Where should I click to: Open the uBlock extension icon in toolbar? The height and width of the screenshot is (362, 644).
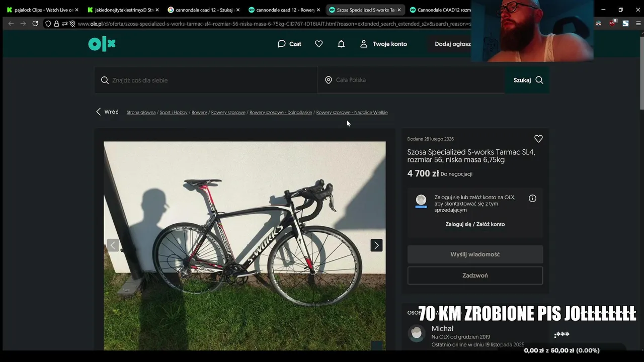point(612,23)
